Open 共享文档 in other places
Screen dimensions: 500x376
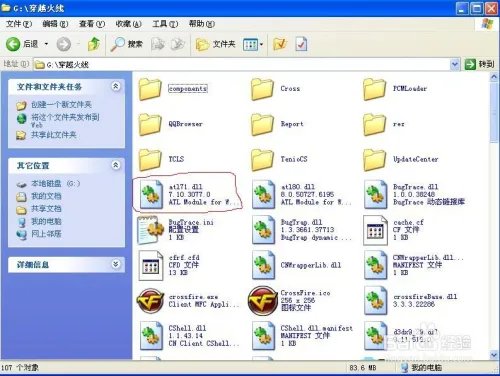(x=46, y=209)
